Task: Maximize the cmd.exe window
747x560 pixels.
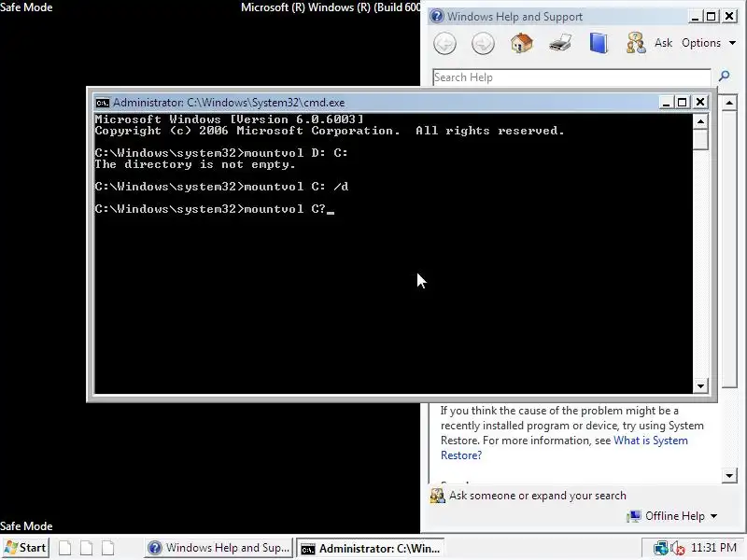Action: coord(683,103)
